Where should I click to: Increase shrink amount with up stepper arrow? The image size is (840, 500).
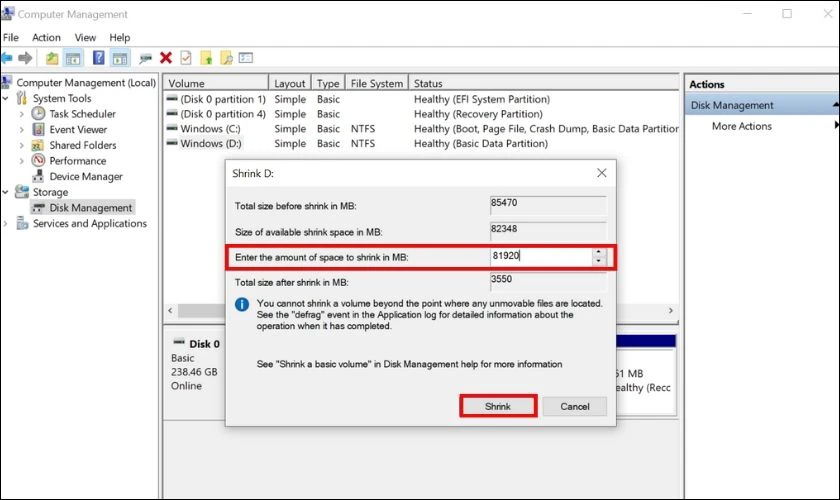[599, 252]
